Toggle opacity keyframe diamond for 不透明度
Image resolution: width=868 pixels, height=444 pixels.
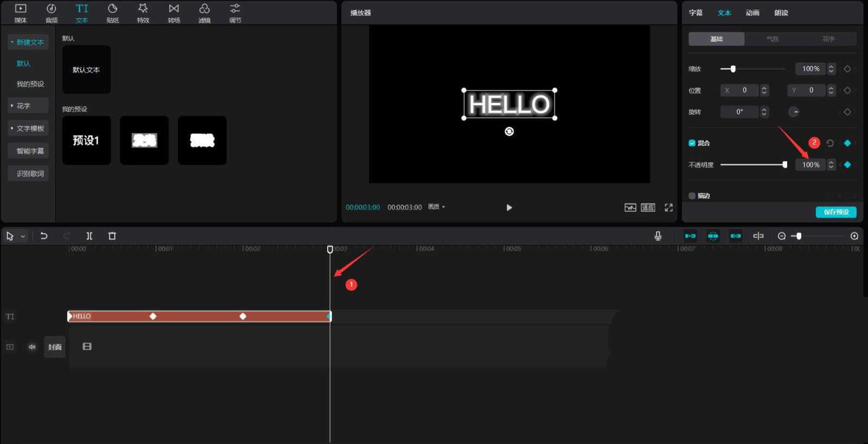(847, 165)
